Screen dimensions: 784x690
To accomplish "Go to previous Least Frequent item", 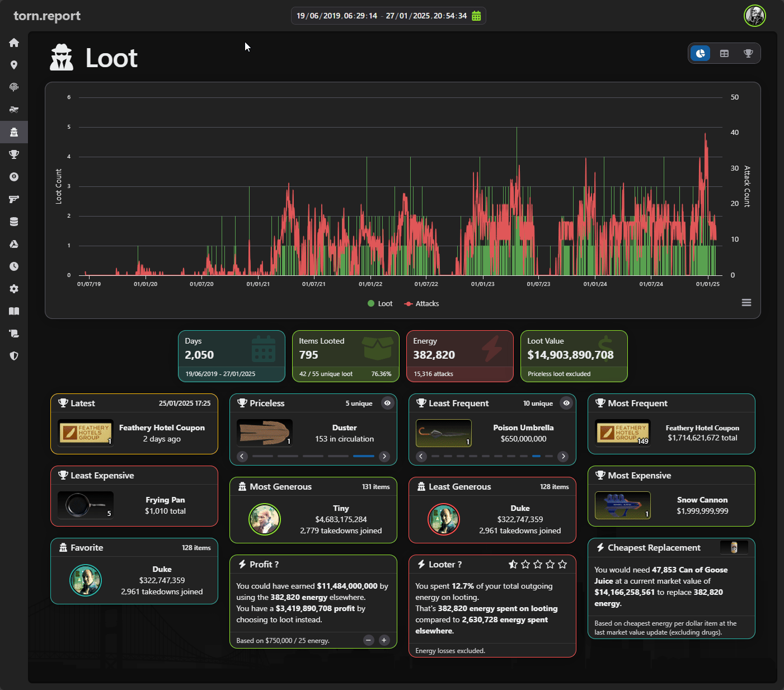I will point(421,456).
